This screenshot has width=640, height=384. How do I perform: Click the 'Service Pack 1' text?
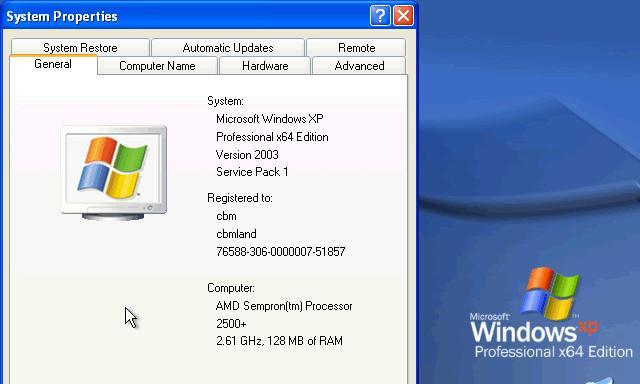(252, 172)
